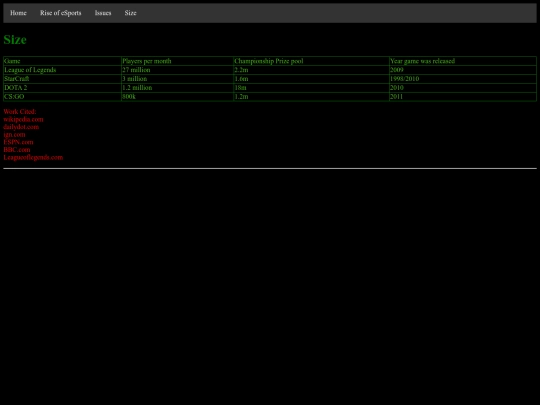The width and height of the screenshot is (540, 405).
Task: Click wikipedia.com citation
Action: click(23, 120)
